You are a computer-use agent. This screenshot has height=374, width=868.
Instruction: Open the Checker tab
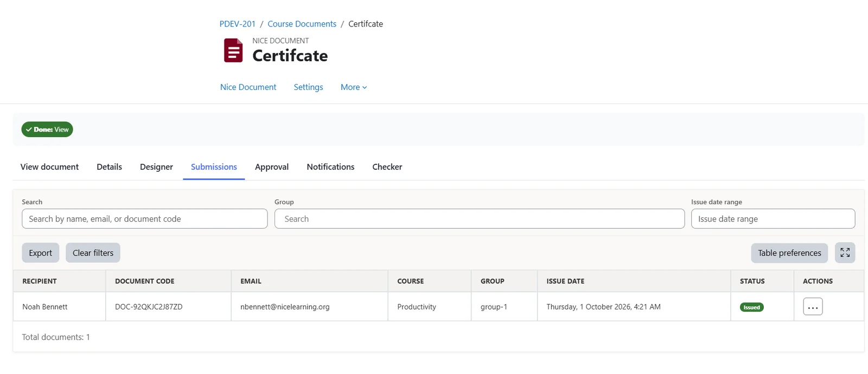point(387,167)
